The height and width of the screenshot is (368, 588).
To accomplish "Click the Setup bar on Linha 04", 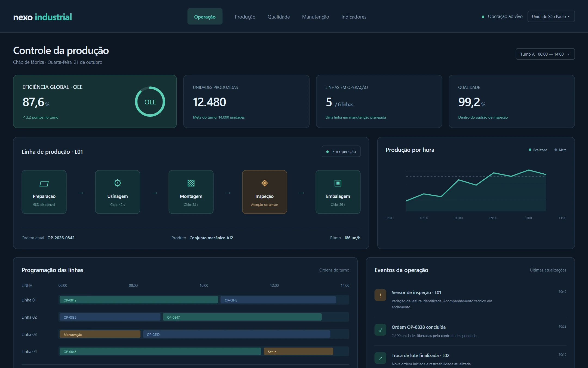I will (298, 351).
